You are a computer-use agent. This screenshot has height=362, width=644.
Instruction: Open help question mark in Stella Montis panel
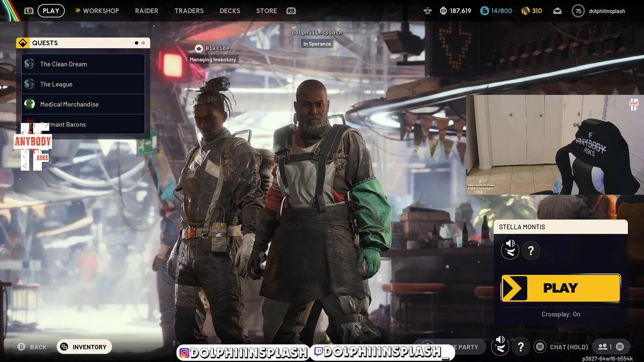(531, 250)
